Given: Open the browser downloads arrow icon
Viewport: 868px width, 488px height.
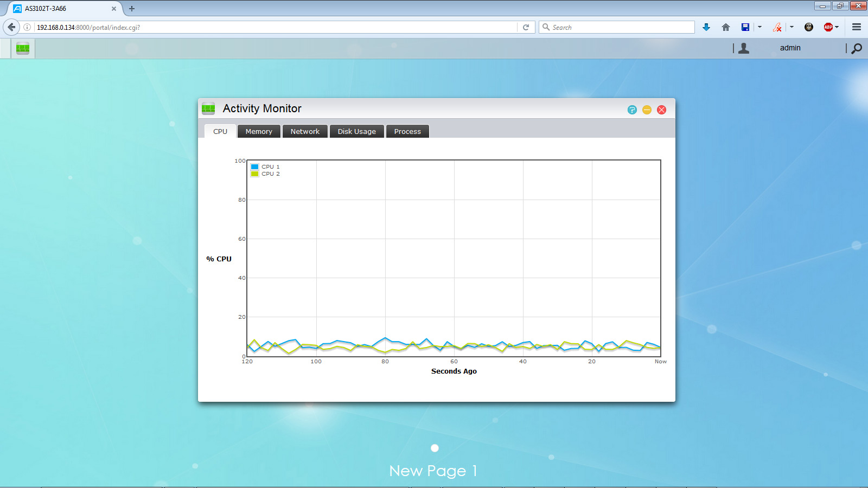Looking at the screenshot, I should click(706, 27).
